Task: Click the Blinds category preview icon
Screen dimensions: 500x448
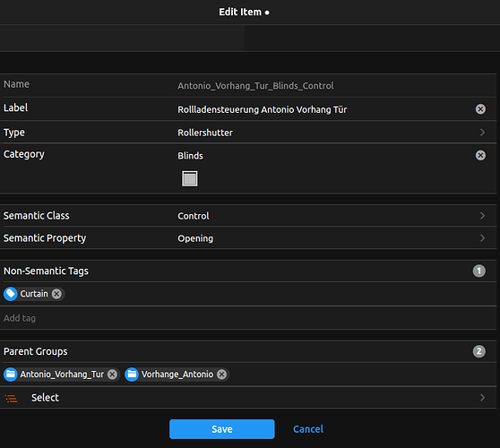Action: tap(190, 178)
